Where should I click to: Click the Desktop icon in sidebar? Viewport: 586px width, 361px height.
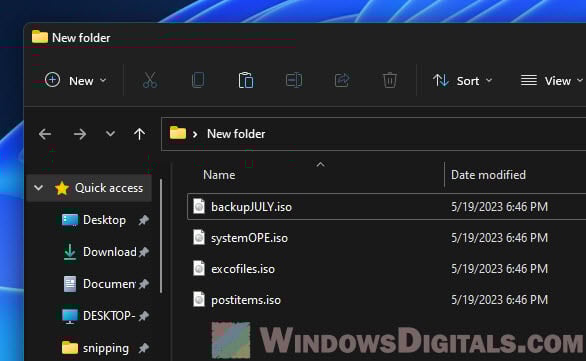click(x=70, y=220)
